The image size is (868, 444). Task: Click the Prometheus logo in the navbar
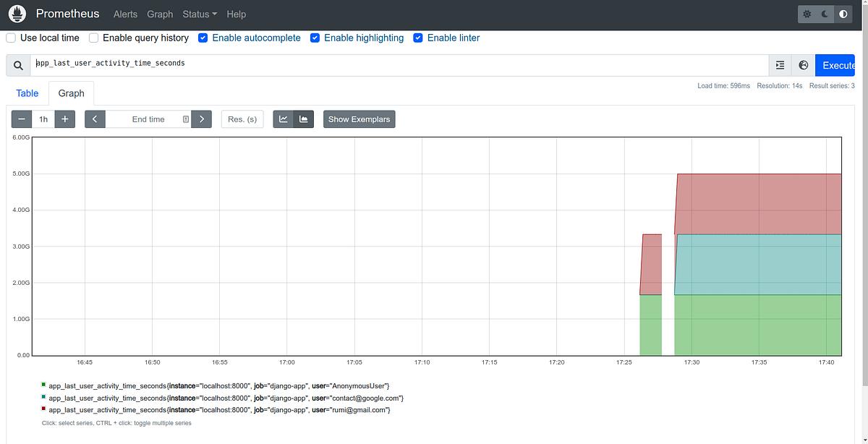16,13
